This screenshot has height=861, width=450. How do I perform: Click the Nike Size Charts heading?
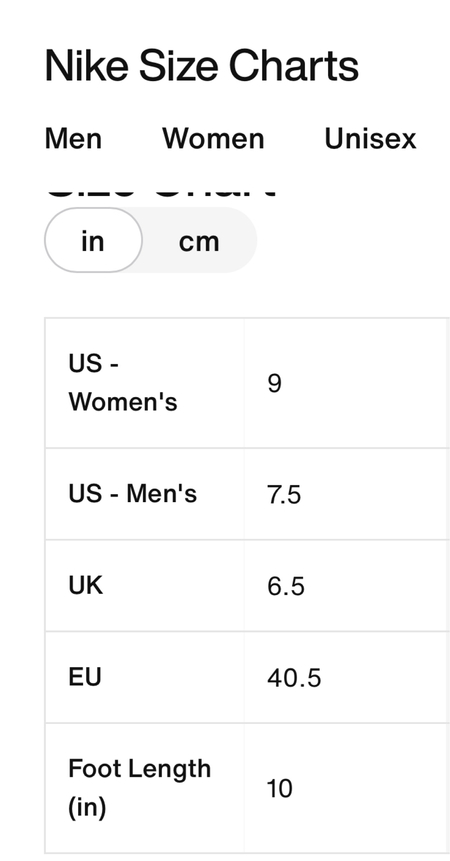(x=201, y=66)
